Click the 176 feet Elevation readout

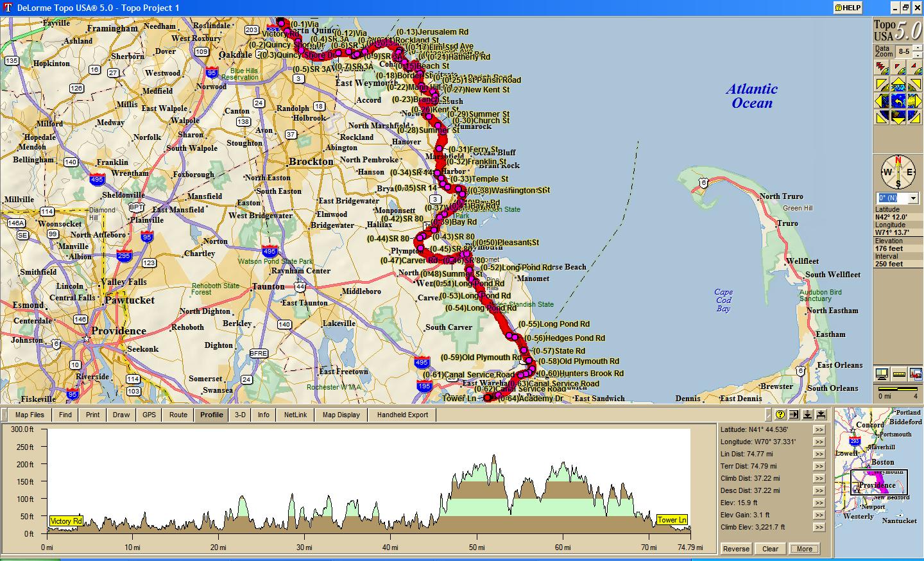889,248
